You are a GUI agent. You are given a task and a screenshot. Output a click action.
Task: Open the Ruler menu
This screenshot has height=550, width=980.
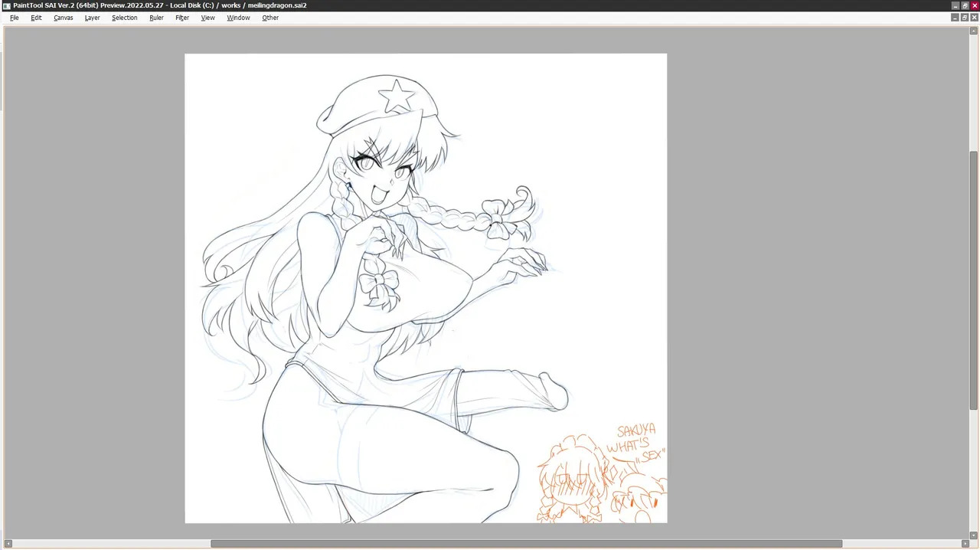[156, 18]
